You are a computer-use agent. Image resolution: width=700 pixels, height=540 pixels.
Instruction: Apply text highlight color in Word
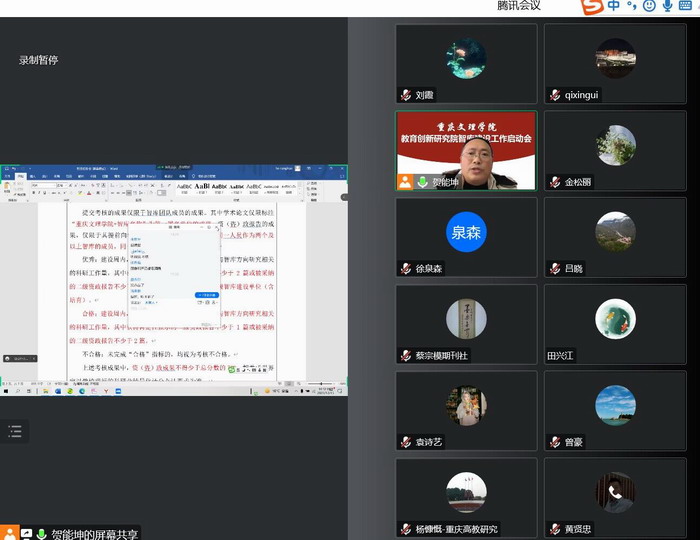coord(80,193)
